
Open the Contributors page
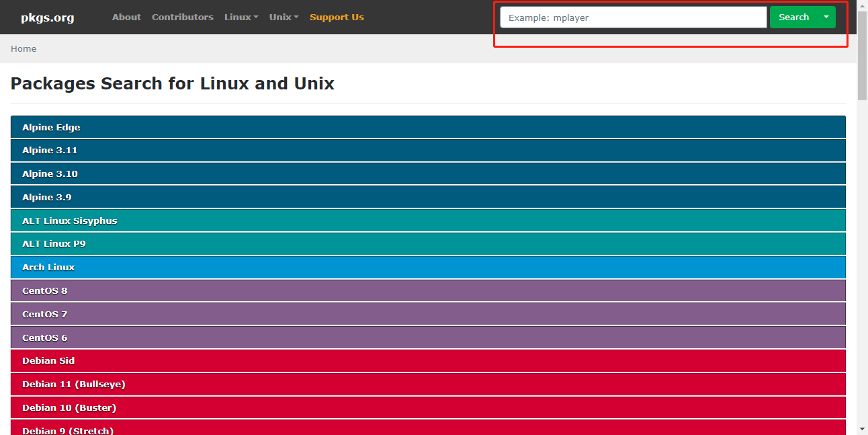[x=182, y=17]
